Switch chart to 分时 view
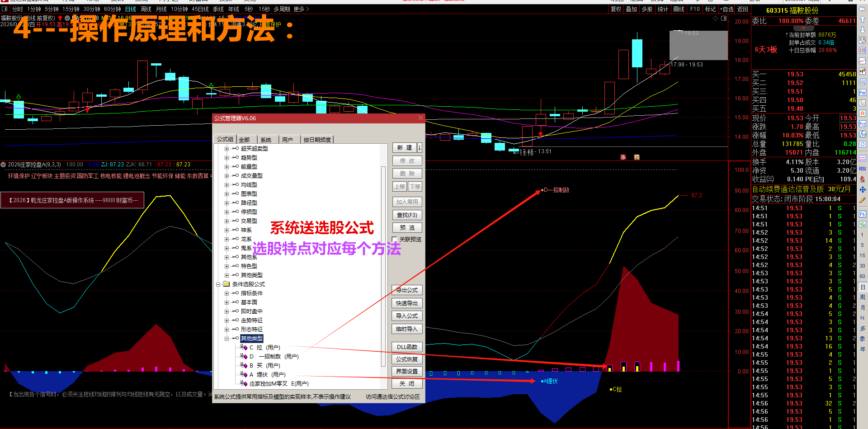This screenshot has height=429, width=868. pyautogui.click(x=18, y=9)
